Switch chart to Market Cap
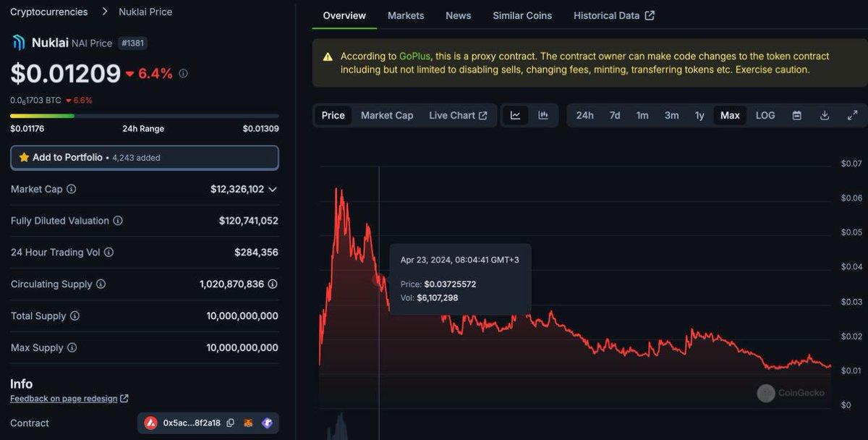Image resolution: width=868 pixels, height=440 pixels. tap(387, 116)
